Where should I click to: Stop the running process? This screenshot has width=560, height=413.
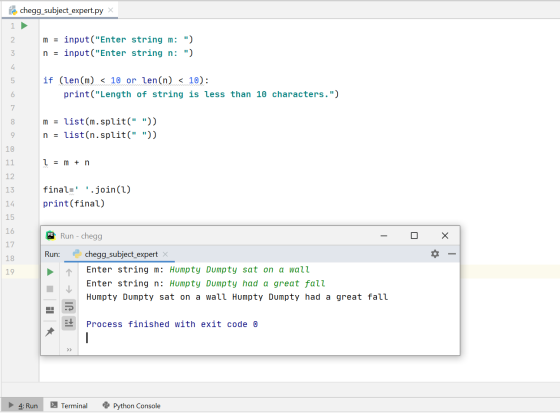click(x=50, y=289)
